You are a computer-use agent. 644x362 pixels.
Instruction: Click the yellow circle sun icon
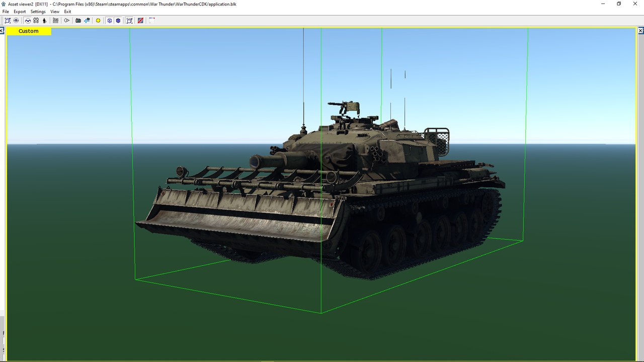(98, 21)
